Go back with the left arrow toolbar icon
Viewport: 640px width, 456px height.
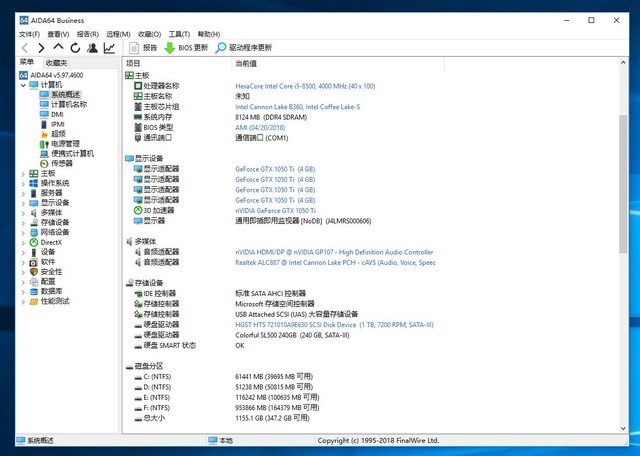[25, 48]
